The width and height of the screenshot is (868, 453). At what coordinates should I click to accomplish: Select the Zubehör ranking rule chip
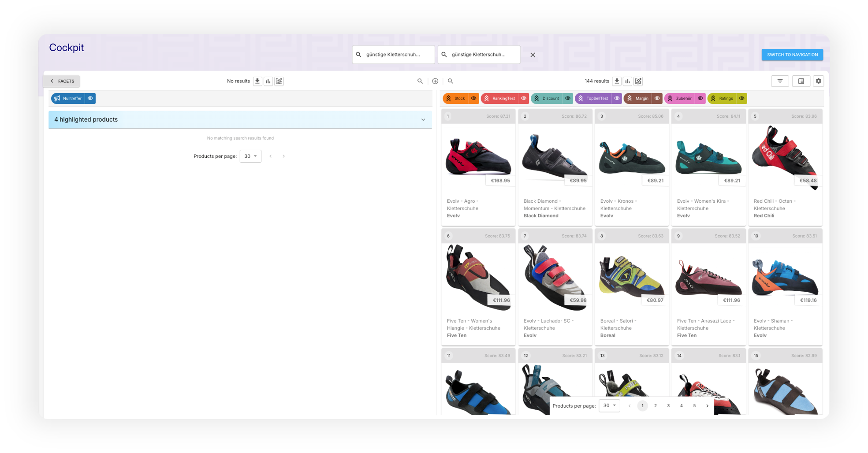[x=679, y=98]
